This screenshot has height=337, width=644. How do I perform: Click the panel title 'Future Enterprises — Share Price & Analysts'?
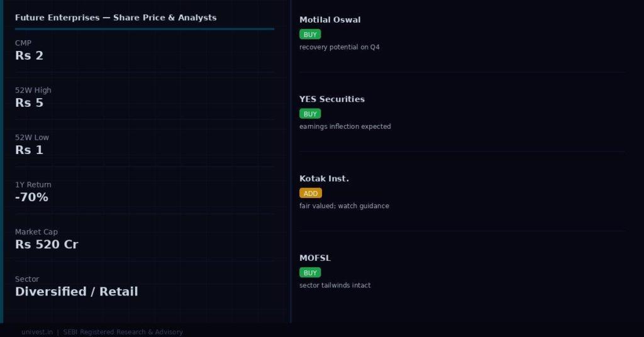(x=116, y=18)
